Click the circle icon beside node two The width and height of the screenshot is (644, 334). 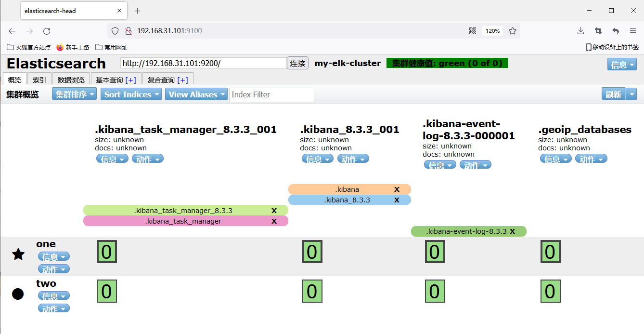pyautogui.click(x=18, y=294)
